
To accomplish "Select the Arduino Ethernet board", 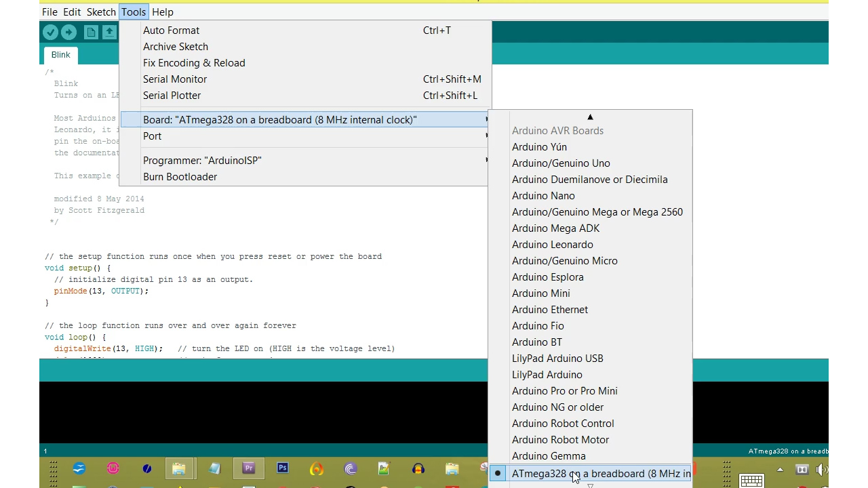I will pos(590,310).
